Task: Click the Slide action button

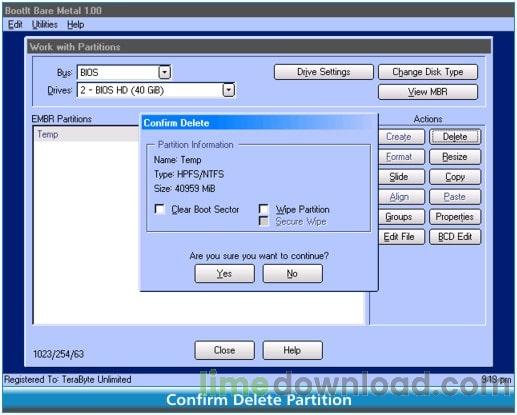Action: click(x=401, y=177)
